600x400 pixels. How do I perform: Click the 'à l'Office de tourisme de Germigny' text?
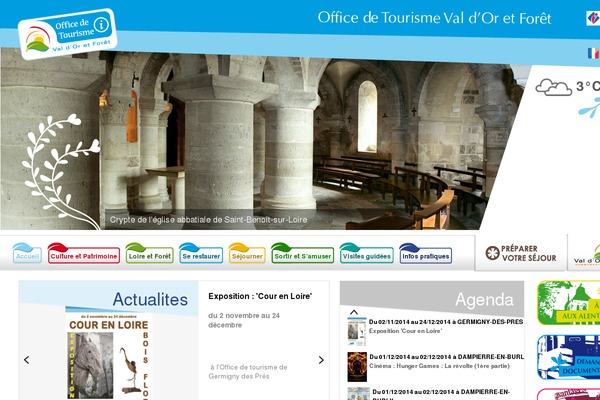pos(248,372)
